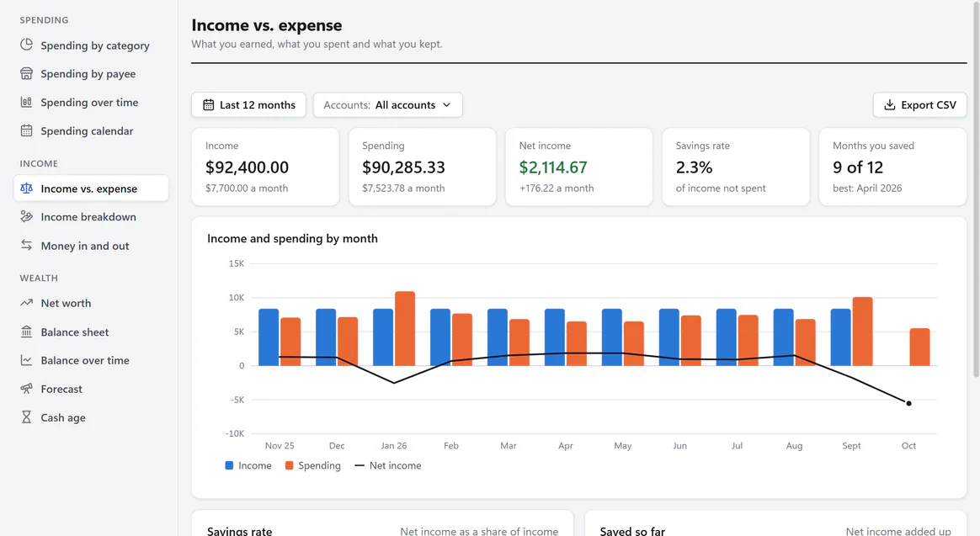Toggle the Net income legend entry
The image size is (980, 536).
(387, 465)
